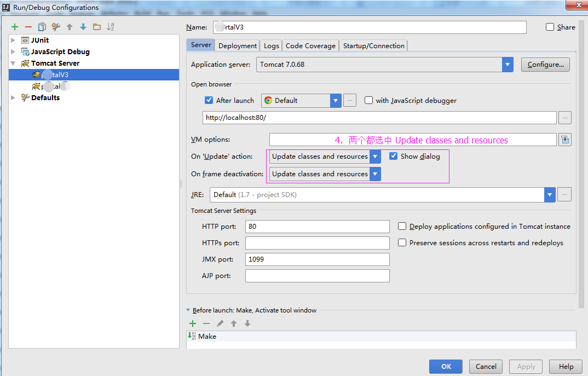588x376 pixels.
Task: Remove the before launch task
Action: coord(206,323)
